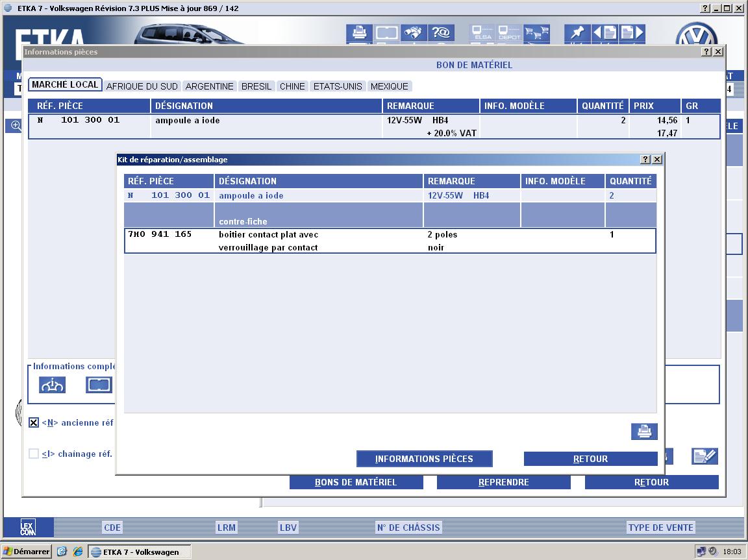This screenshot has width=748, height=560.
Task: Click the help question mark of the repair kit dialog
Action: tap(645, 160)
